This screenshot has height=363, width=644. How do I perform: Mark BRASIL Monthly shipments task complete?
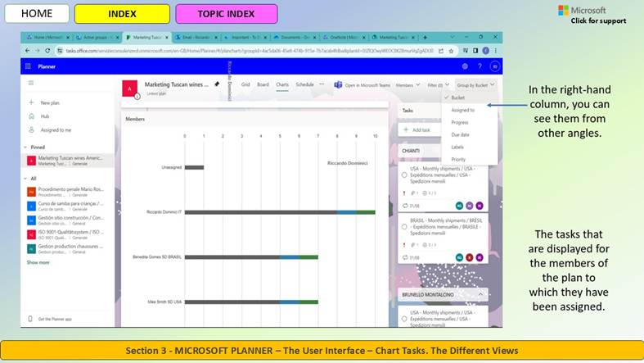(404, 227)
